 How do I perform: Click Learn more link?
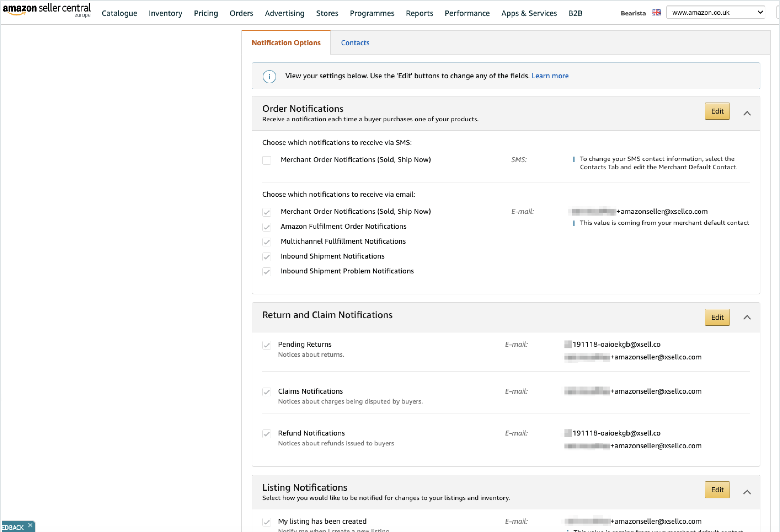(x=550, y=75)
